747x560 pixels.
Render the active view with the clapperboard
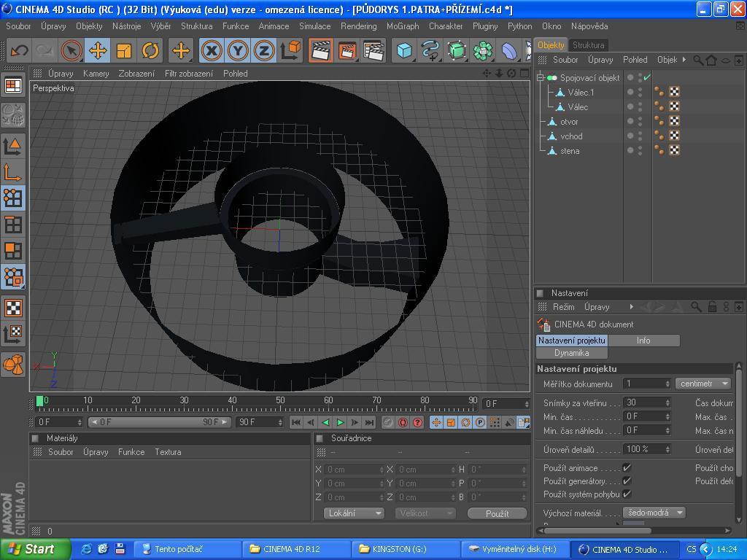(321, 50)
